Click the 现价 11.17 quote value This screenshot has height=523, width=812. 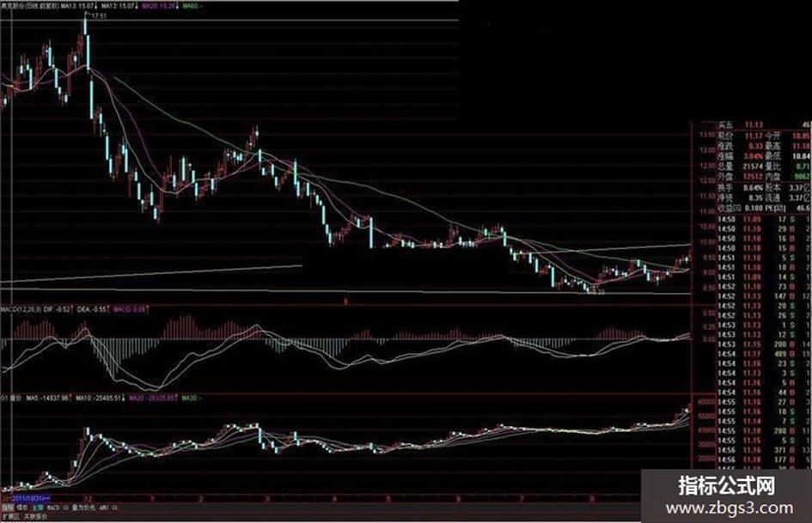click(x=754, y=136)
